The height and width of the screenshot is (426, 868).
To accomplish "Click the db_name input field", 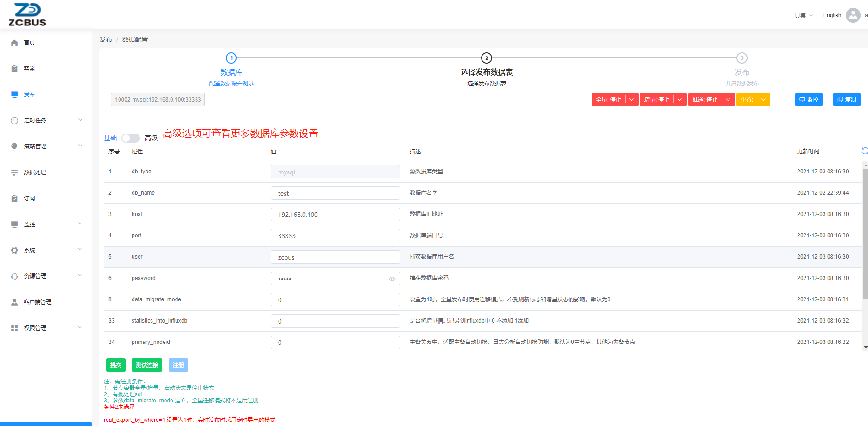I will (x=335, y=193).
